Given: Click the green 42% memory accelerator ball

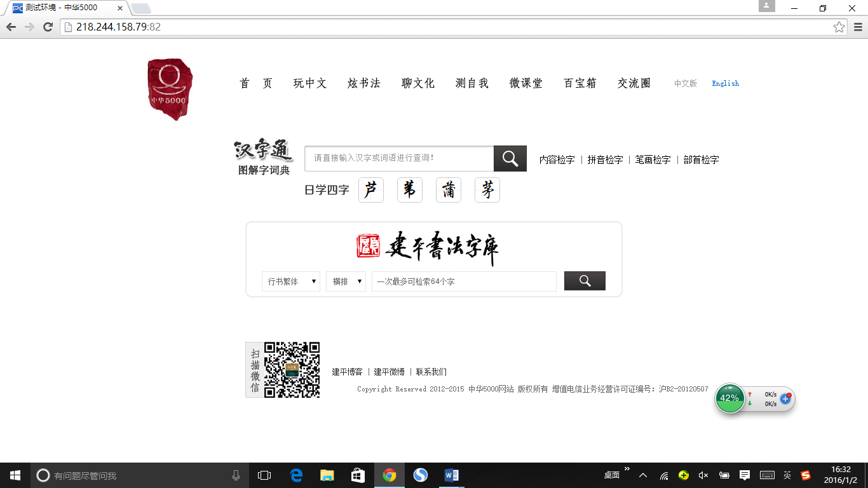Looking at the screenshot, I should [729, 398].
